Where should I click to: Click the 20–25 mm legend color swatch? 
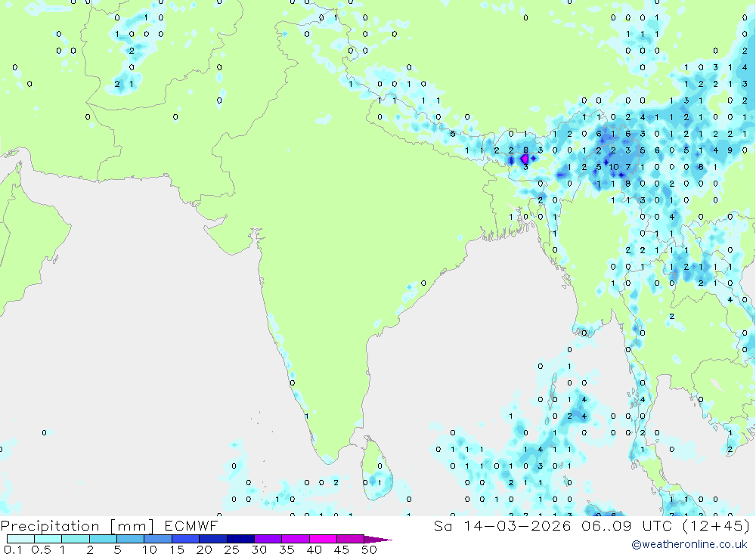coord(212,539)
